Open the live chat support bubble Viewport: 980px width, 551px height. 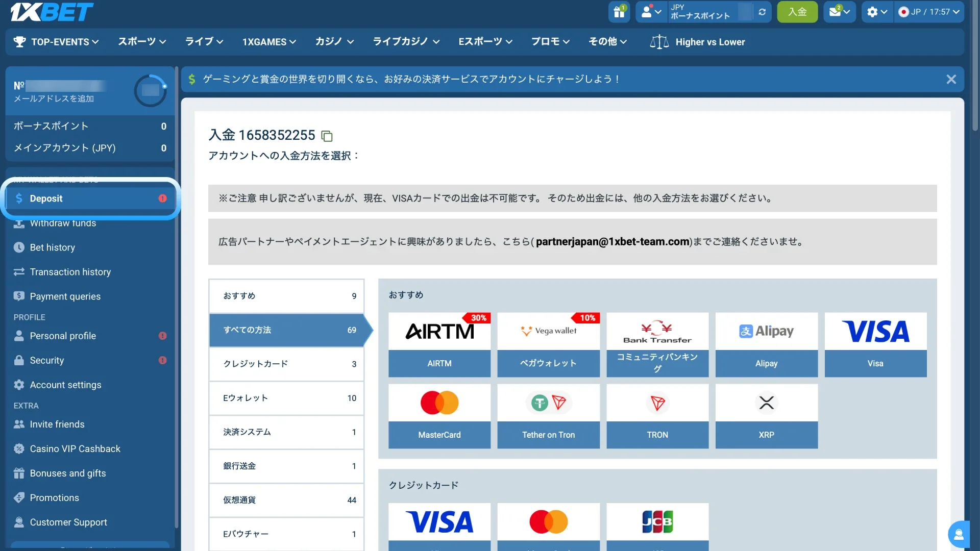tap(959, 534)
